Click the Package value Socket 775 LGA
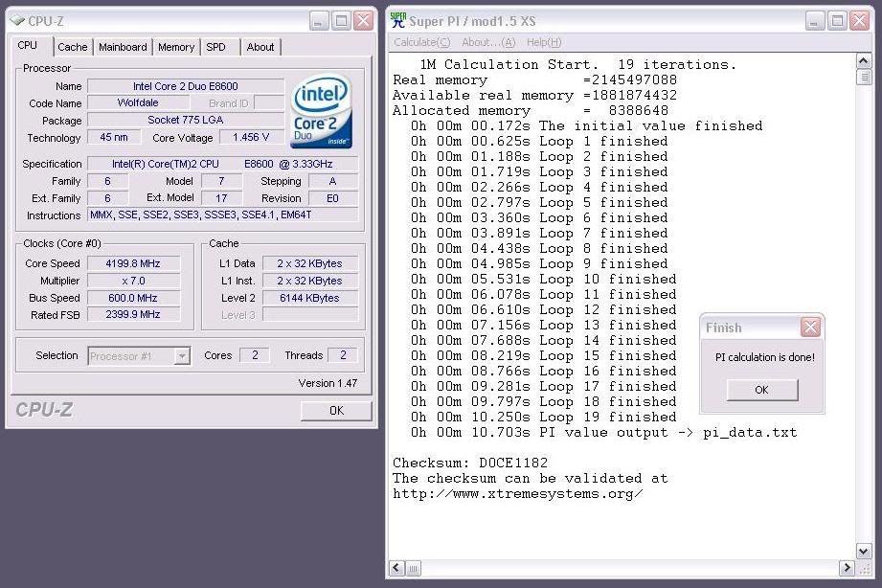Screen dimensions: 882x588 (x=186, y=120)
